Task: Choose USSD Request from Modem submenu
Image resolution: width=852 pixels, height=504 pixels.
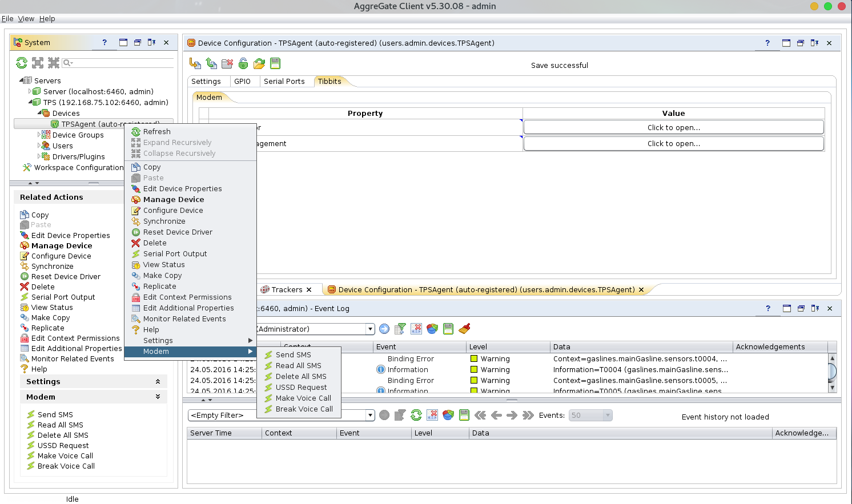Action: (x=301, y=387)
